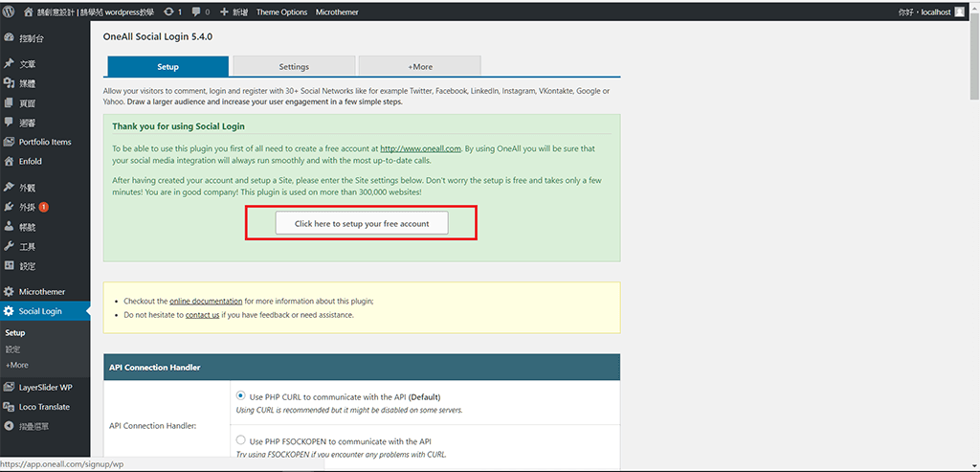The image size is (980, 472).
Task: Select the Use PHP FSOCKOPEN radio option
Action: pyautogui.click(x=240, y=440)
